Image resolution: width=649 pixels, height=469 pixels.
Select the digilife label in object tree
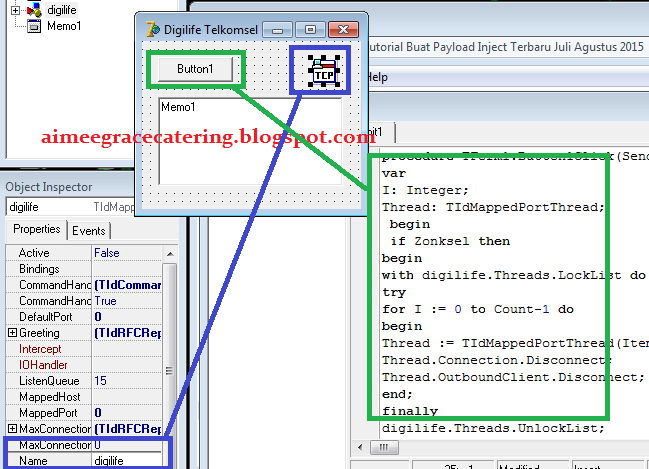tap(62, 10)
